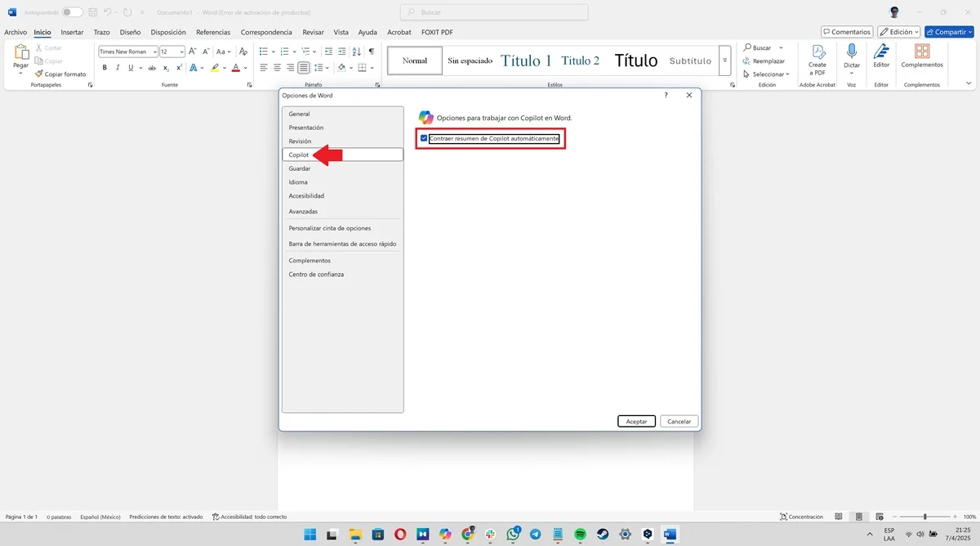Switch to the Insertar ribbon tab
Screen dimensions: 980x546
pyautogui.click(x=72, y=32)
